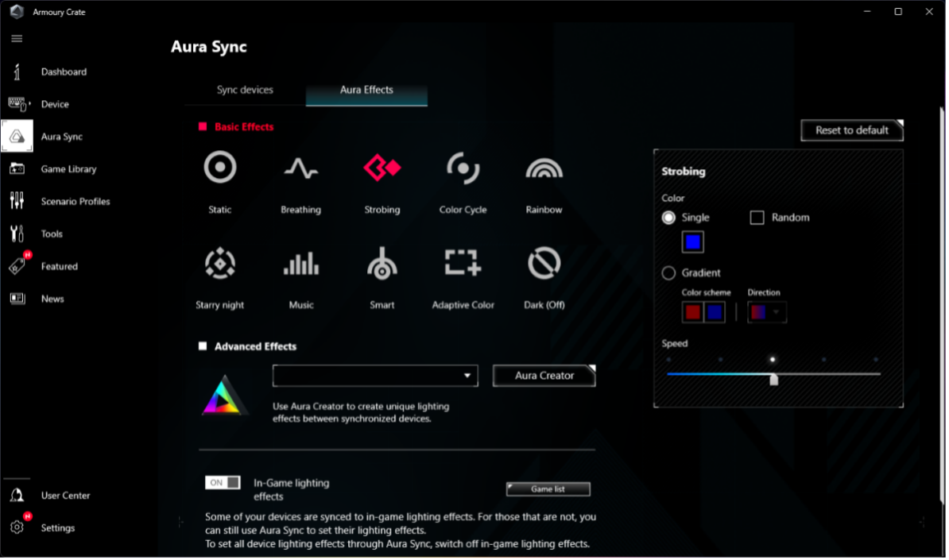Choose the Music effect icon
Viewport: 949px width, 560px height.
tap(301, 264)
